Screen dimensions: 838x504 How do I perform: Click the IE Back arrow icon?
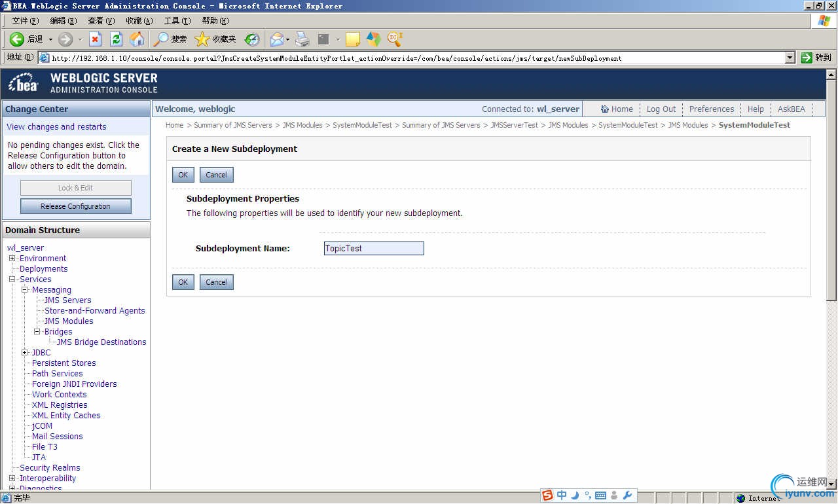[x=16, y=39]
